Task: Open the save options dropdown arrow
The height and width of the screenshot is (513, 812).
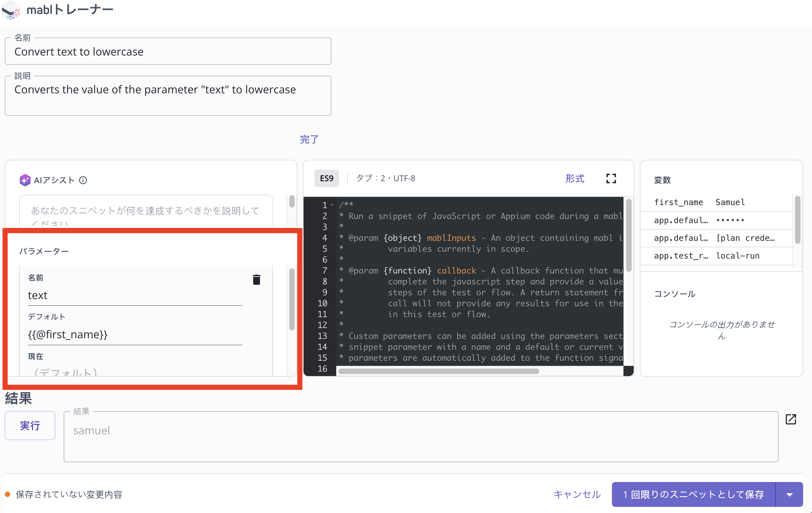Action: (x=790, y=495)
